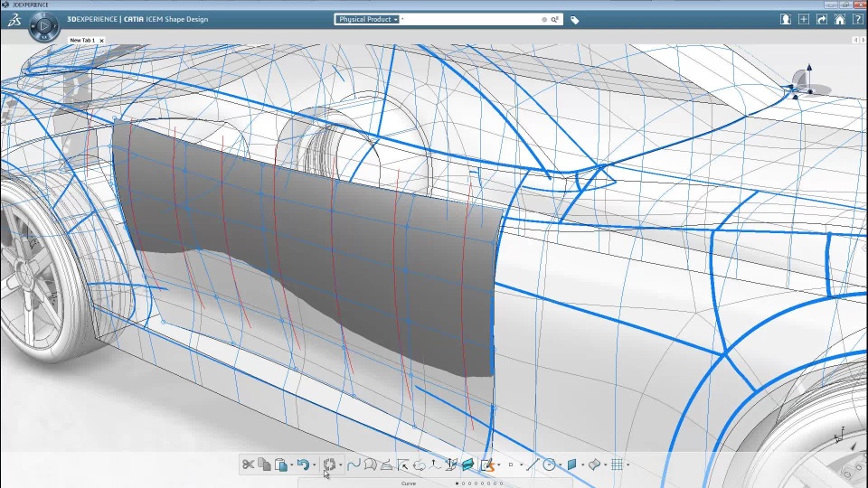Image resolution: width=868 pixels, height=488 pixels.
Task: Click the Home icon in header
Action: [840, 19]
